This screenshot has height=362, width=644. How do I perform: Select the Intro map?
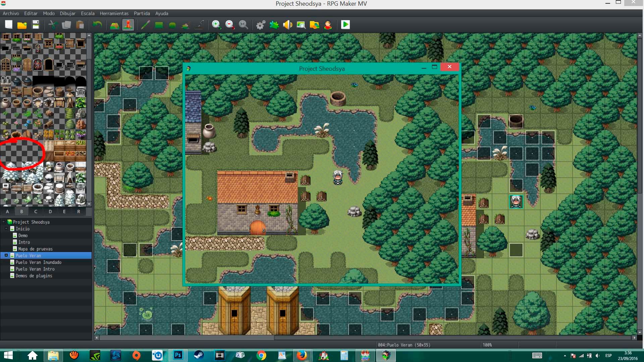[24, 242]
